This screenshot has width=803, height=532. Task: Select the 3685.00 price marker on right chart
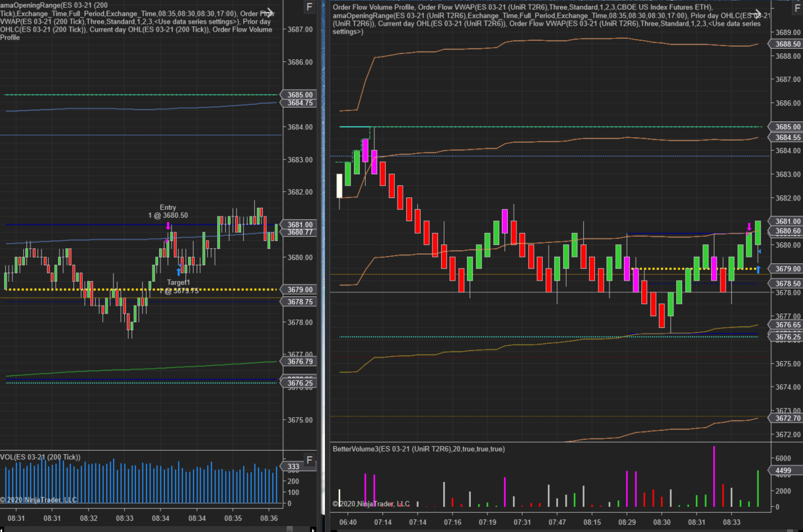pyautogui.click(x=784, y=127)
